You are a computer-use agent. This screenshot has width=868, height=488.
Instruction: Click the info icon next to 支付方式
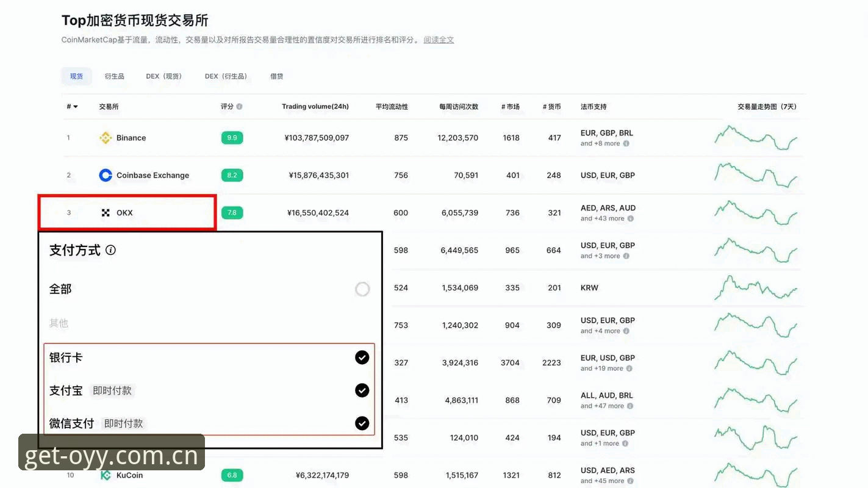[x=110, y=250]
